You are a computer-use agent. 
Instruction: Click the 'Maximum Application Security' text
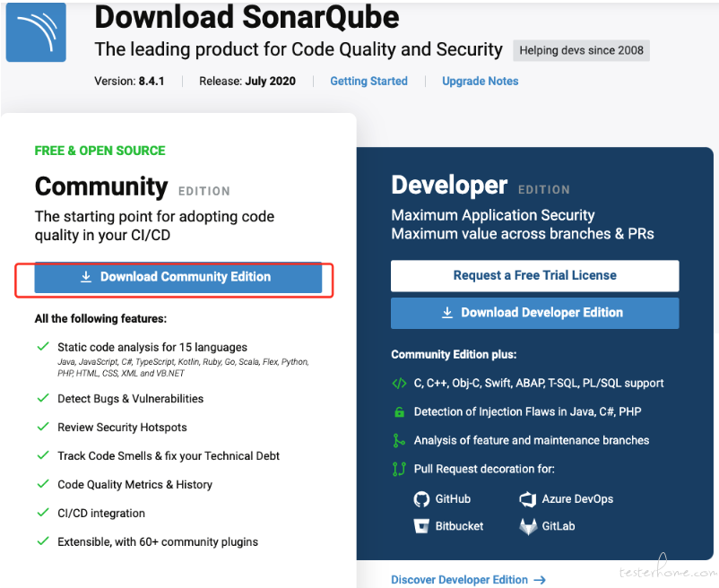[x=493, y=215]
